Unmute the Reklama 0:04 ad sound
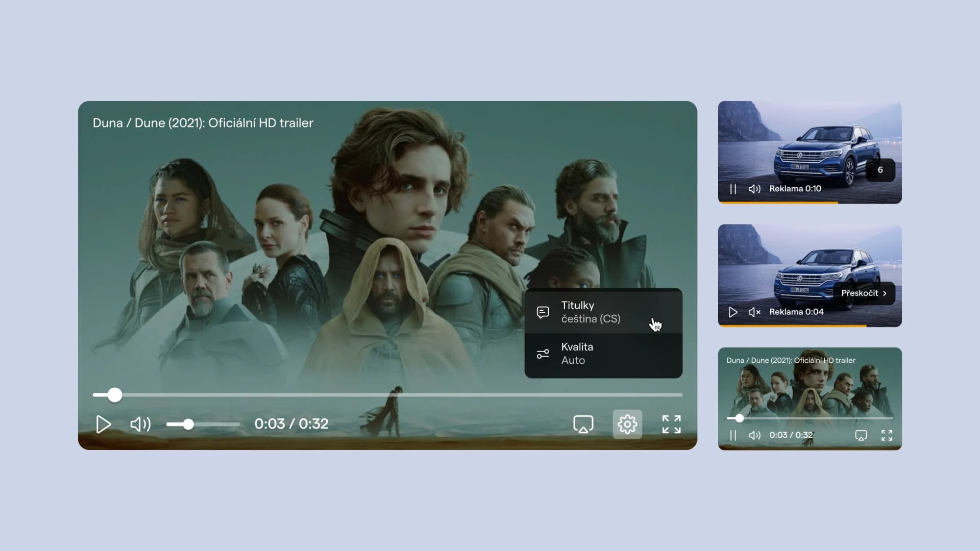This screenshot has height=551, width=980. [754, 312]
